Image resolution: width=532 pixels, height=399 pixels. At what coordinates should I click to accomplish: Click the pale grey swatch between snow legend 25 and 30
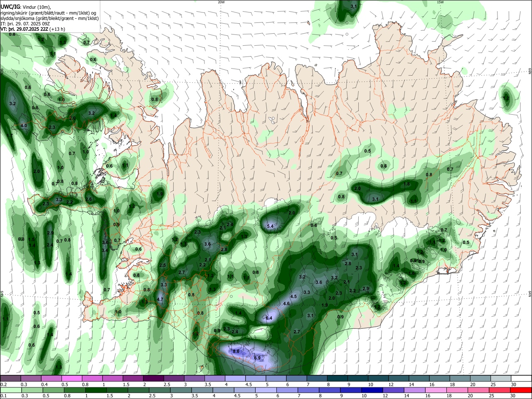tap(500, 379)
